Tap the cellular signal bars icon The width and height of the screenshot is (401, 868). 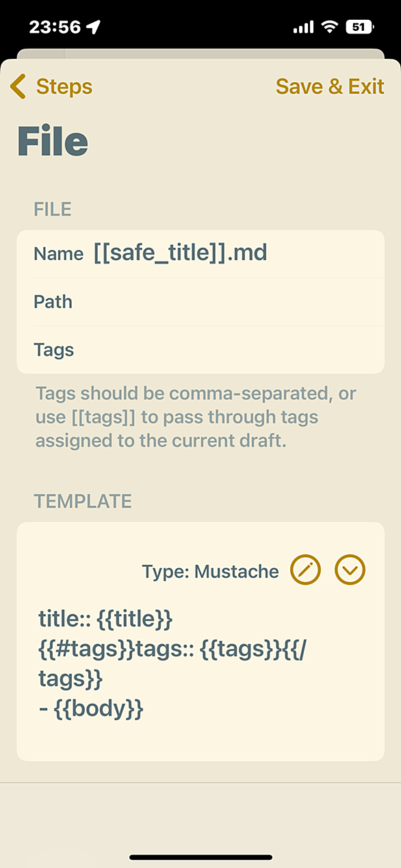point(303,27)
